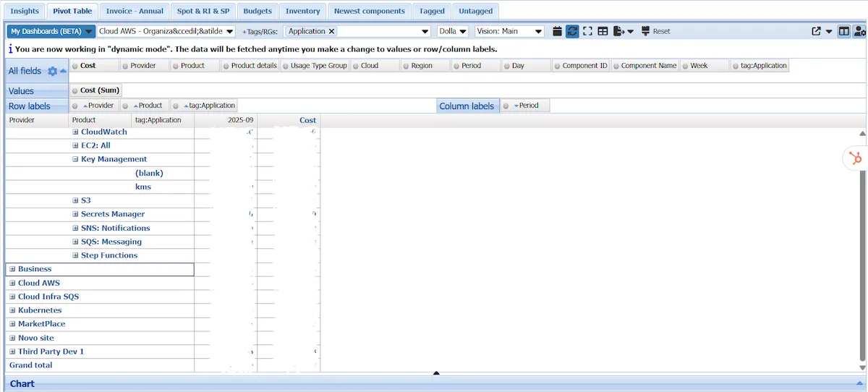Toggle sort on Period column label chip
Viewport: 868px width, 392px height.
(x=525, y=106)
